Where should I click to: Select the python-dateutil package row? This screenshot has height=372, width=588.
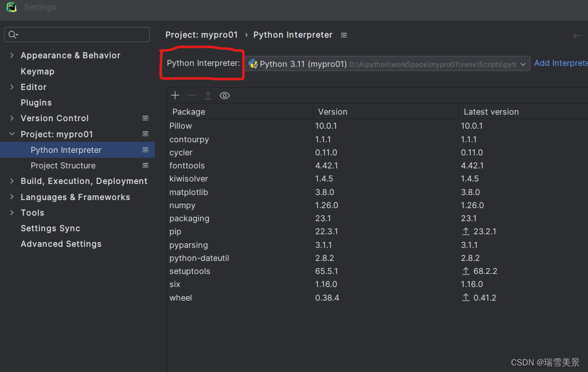[x=377, y=258]
